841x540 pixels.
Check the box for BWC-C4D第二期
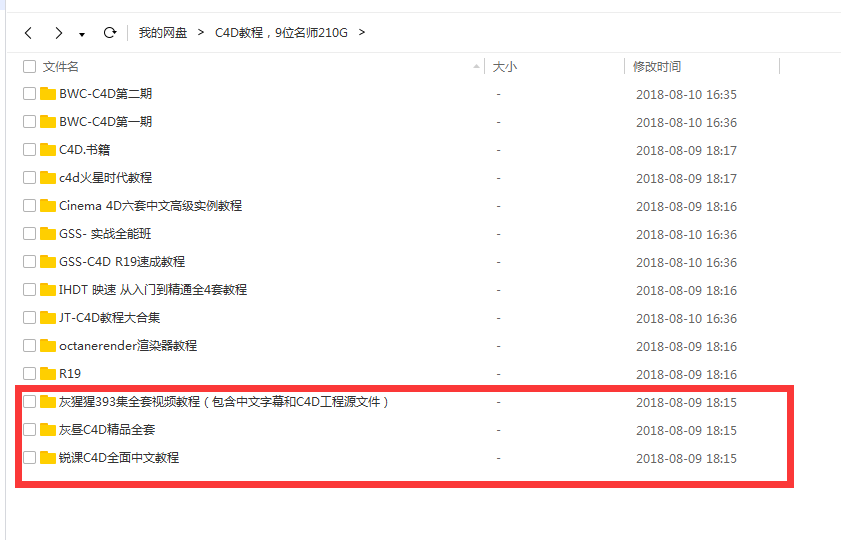[29, 94]
